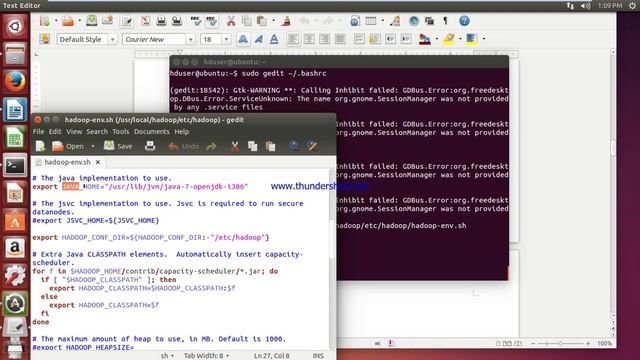Open the View menu in gedit

coord(74,131)
